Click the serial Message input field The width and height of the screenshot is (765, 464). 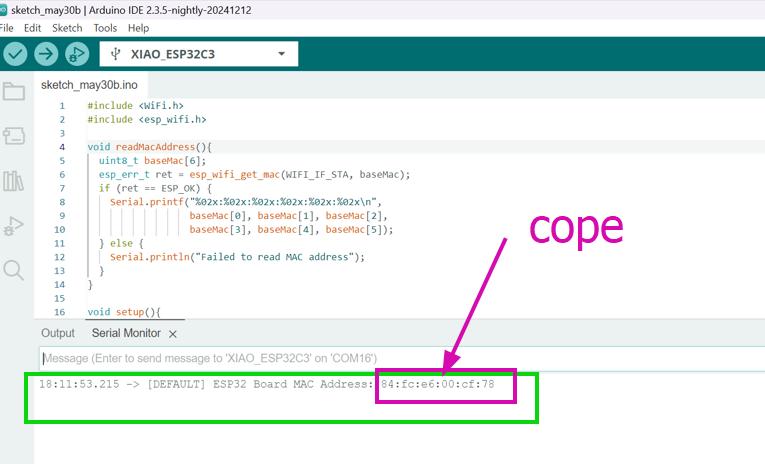[x=402, y=359]
